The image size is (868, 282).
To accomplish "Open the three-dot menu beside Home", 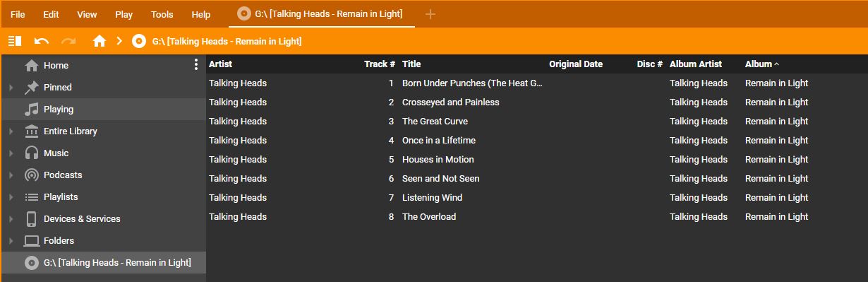I will pyautogui.click(x=196, y=65).
